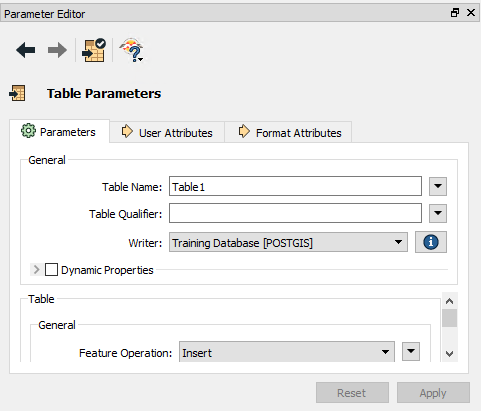Open the Writer combo box
The width and height of the screenshot is (481, 411).
(x=288, y=242)
